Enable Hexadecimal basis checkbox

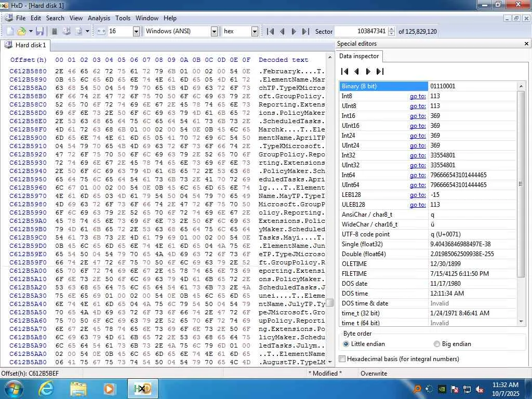[342, 358]
